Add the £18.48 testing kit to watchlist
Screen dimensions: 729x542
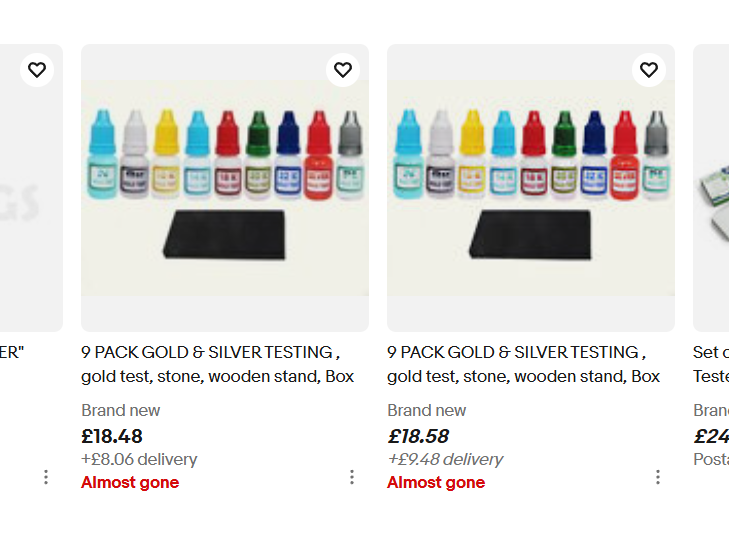point(343,70)
